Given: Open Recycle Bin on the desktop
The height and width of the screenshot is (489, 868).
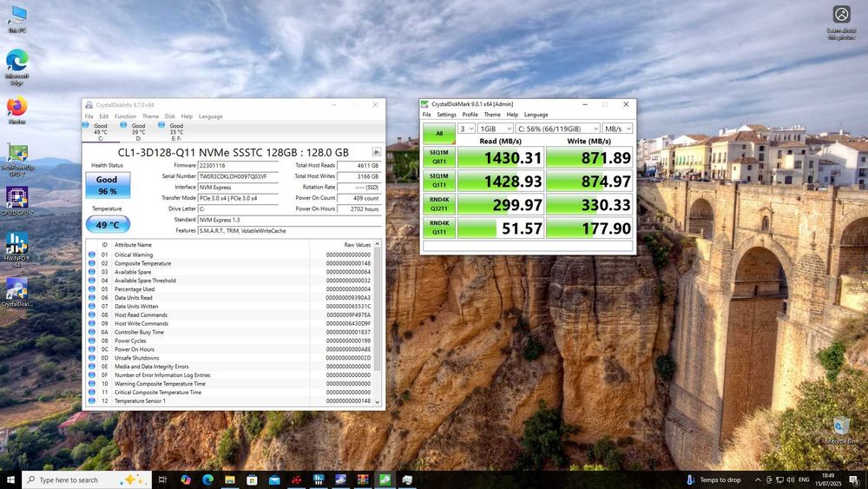Looking at the screenshot, I should (842, 430).
